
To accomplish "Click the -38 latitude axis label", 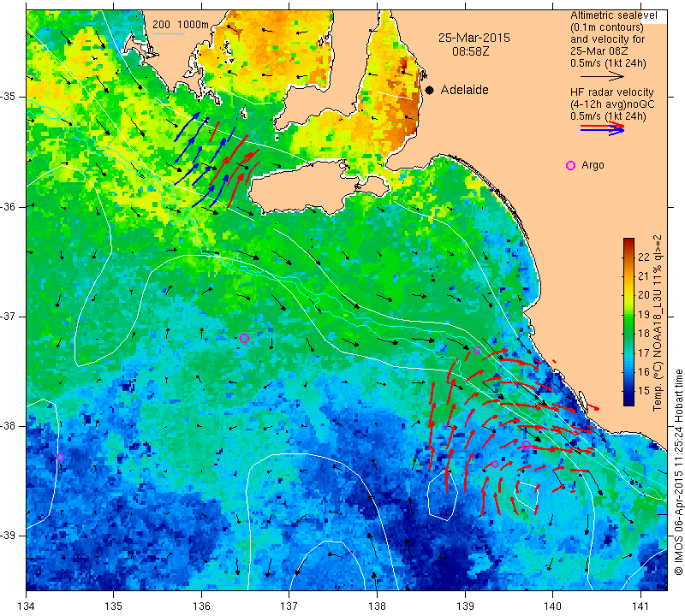I will tap(9, 426).
